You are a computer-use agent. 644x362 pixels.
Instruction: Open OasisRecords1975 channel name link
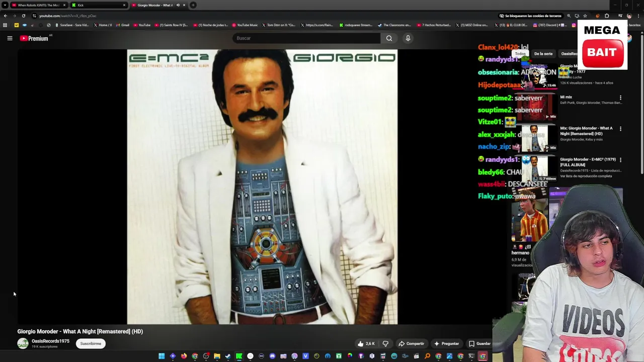click(50, 341)
